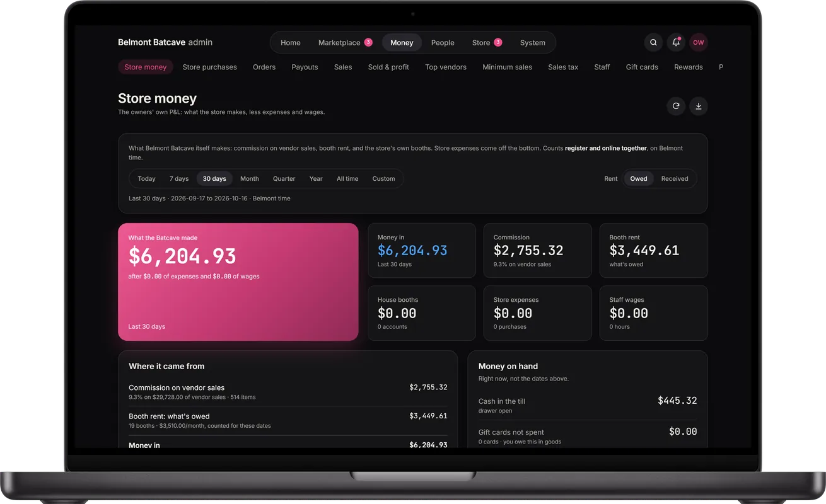Viewport: 826px width, 504px height.
Task: Click the Store expenses $0.00 card
Action: click(538, 313)
